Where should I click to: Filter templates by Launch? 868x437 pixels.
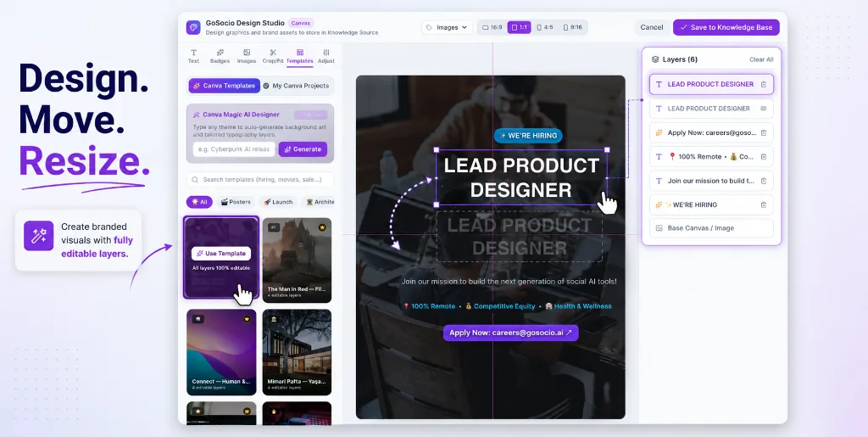278,202
